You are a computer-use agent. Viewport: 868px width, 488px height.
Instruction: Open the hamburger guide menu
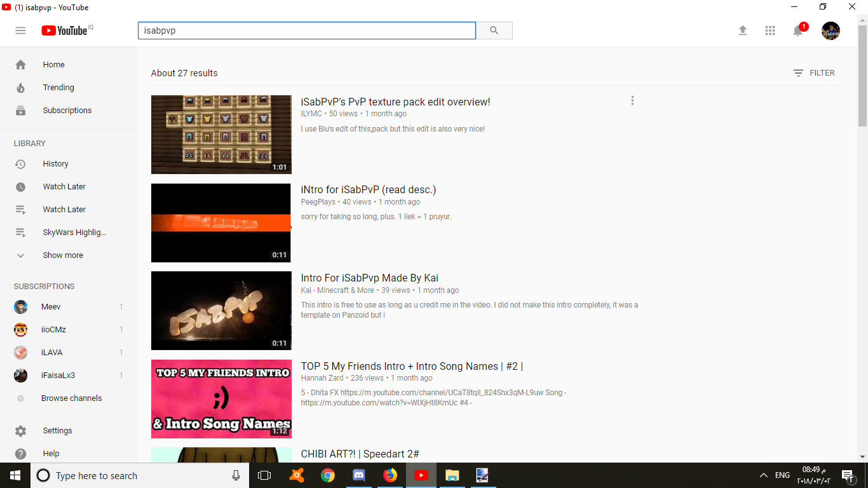tap(20, 30)
